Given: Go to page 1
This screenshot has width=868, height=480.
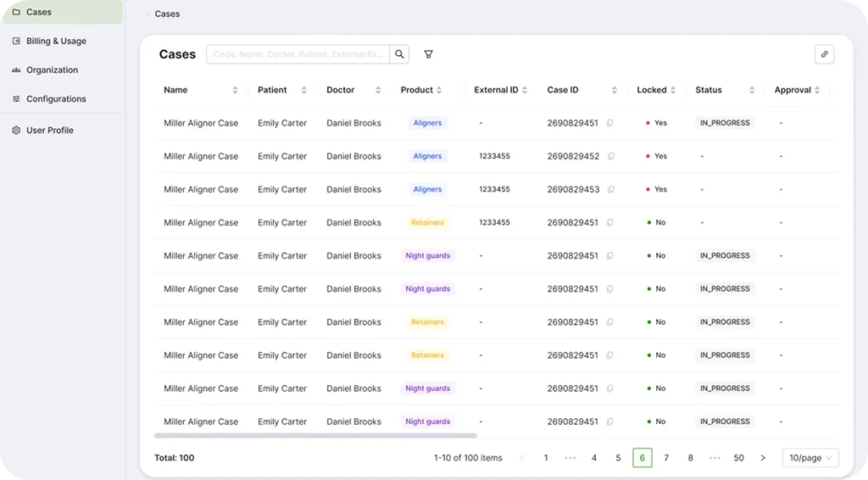Looking at the screenshot, I should point(546,458).
